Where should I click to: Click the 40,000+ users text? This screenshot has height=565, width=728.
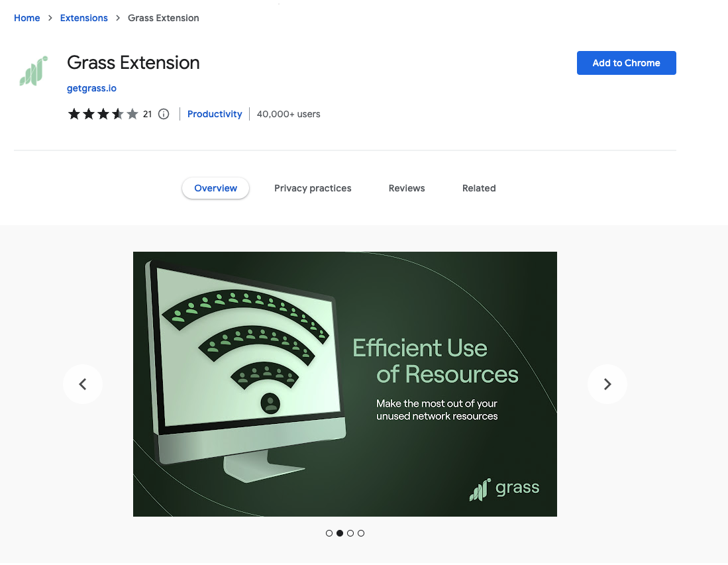288,114
